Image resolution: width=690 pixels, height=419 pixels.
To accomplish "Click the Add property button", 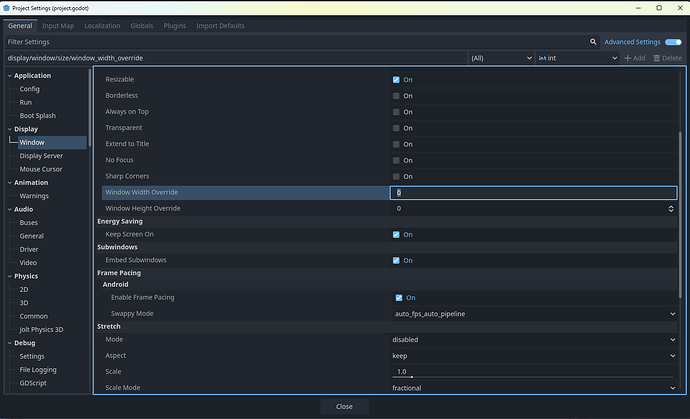I will pyautogui.click(x=635, y=58).
